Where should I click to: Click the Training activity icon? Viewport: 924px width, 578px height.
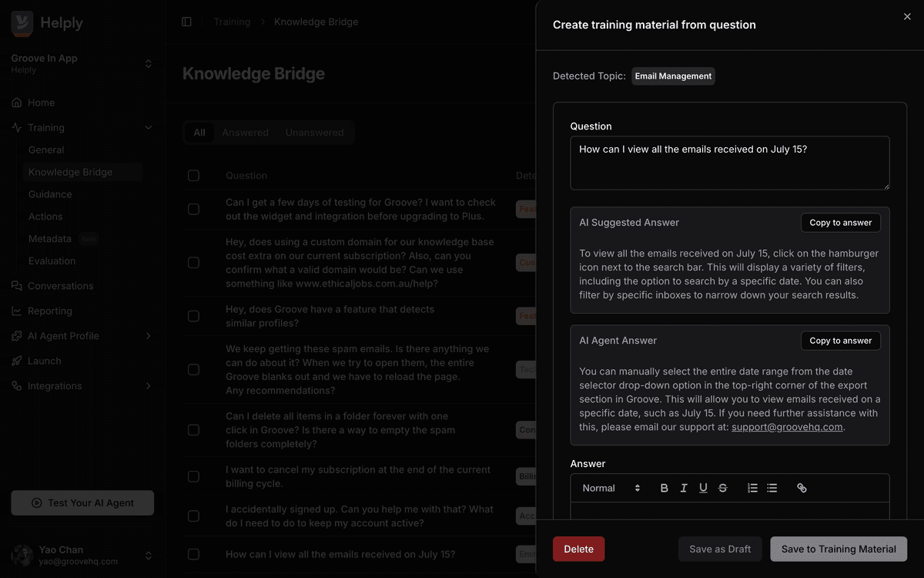17,128
